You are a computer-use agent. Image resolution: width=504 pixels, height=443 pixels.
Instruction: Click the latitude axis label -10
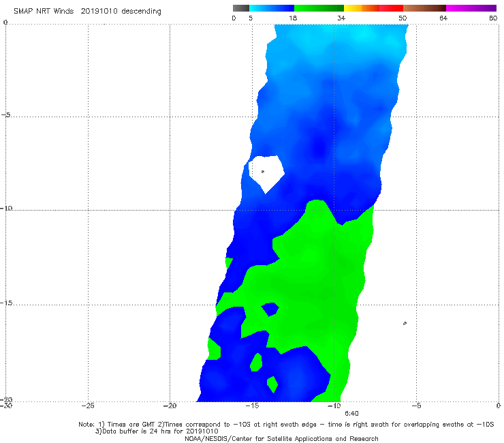6,208
